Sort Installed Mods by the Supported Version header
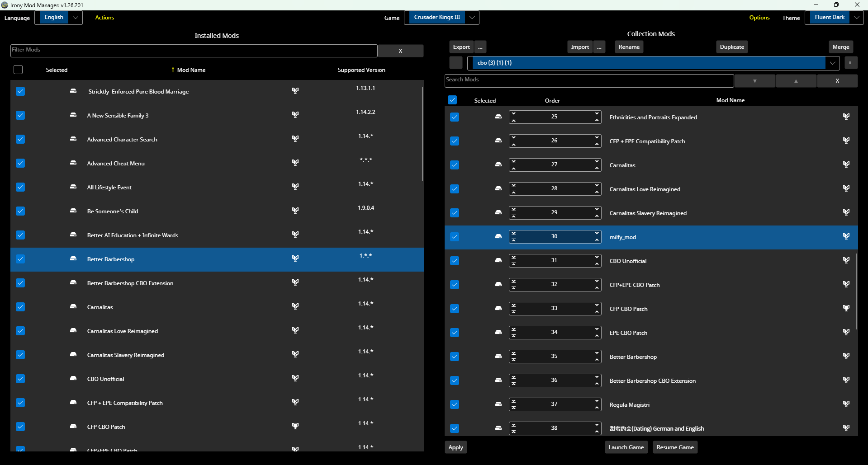 pyautogui.click(x=361, y=70)
